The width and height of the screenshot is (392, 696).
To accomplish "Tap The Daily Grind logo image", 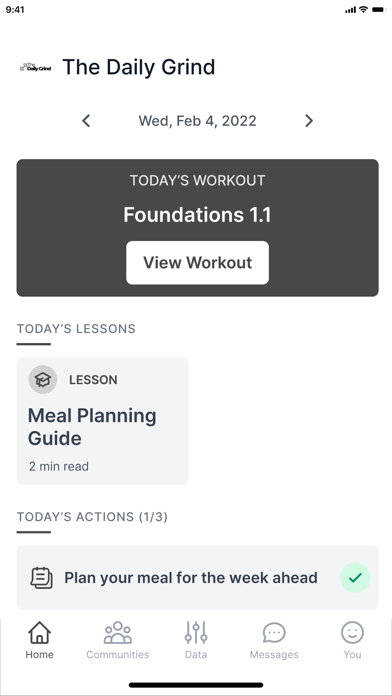I will click(x=36, y=67).
